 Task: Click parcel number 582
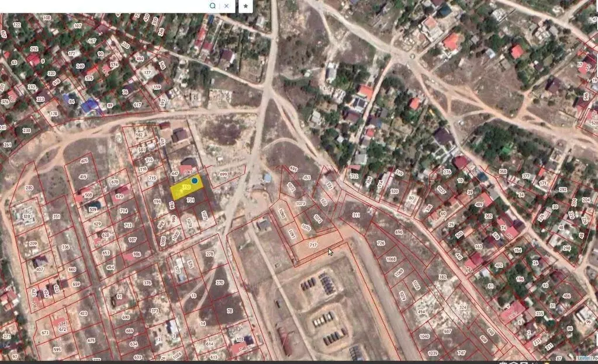click(x=139, y=135)
